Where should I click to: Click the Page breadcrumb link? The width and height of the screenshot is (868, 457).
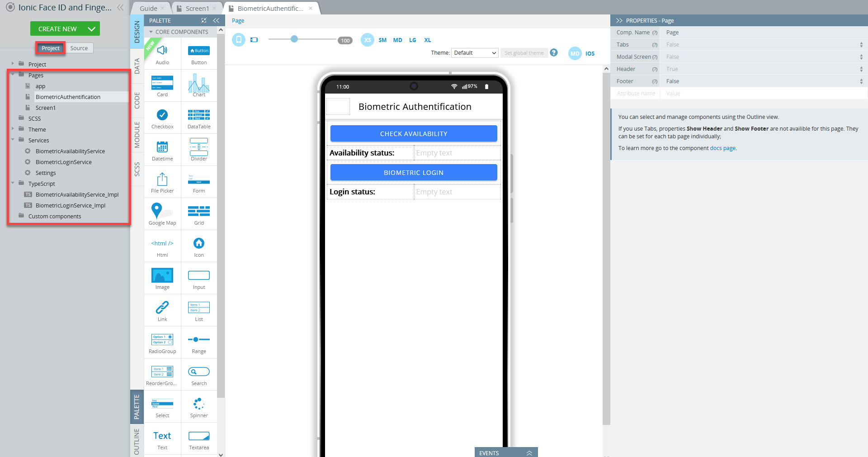point(238,21)
